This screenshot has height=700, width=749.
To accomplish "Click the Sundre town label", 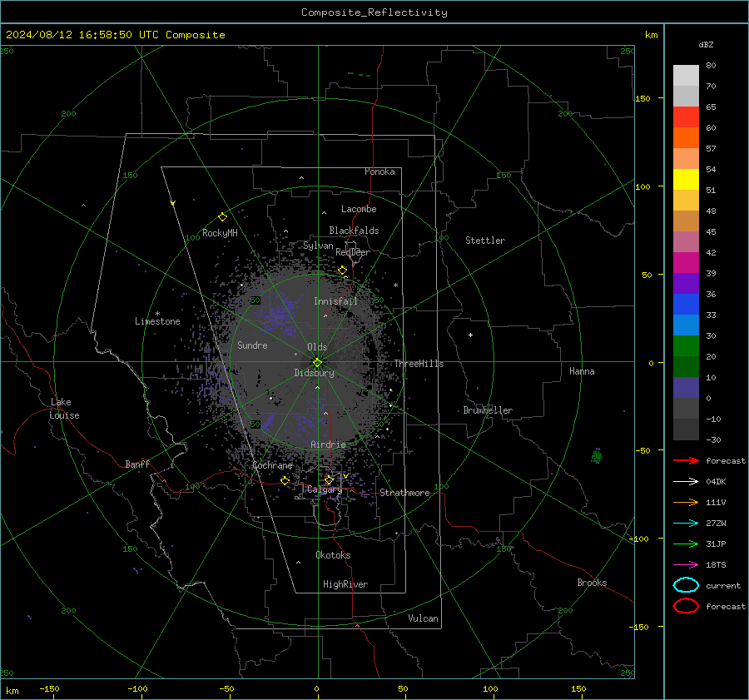I will pos(252,345).
